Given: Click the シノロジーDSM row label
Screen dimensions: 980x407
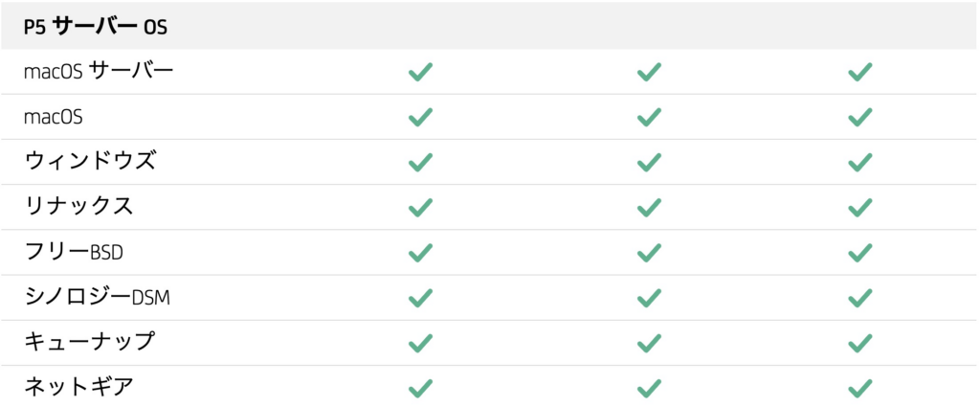Looking at the screenshot, I should tap(97, 297).
